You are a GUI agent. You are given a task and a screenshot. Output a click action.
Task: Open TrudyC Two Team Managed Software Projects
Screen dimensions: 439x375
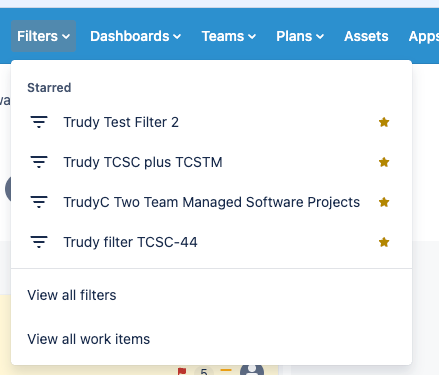(x=212, y=202)
